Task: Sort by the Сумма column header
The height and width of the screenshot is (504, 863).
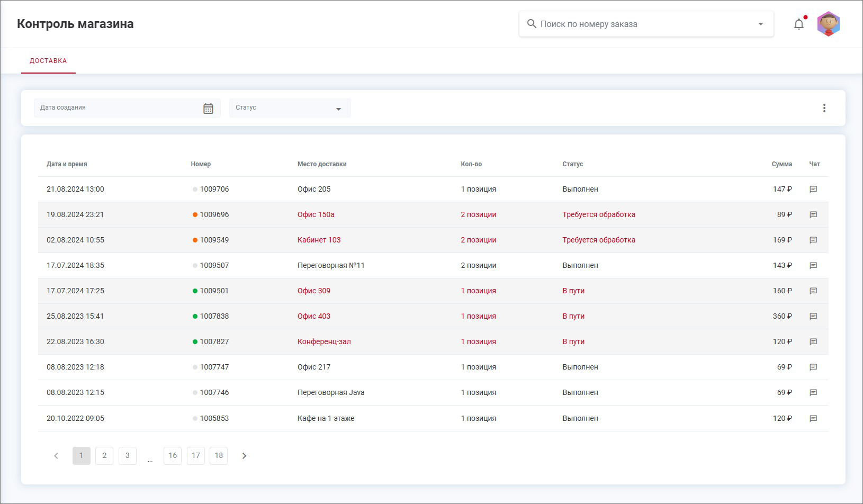Action: 781,164
